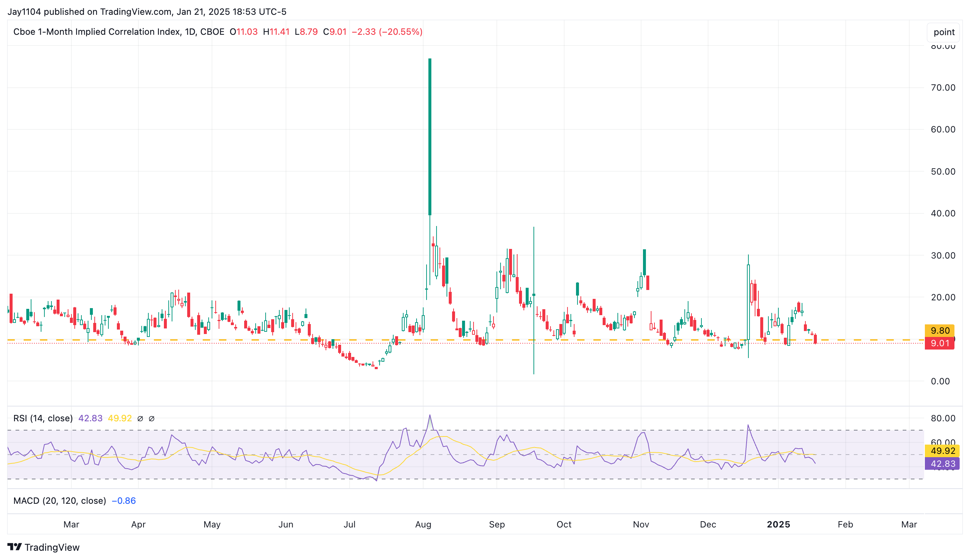Click the yellow 9.80 price label
The image size is (970, 560).
click(x=939, y=330)
